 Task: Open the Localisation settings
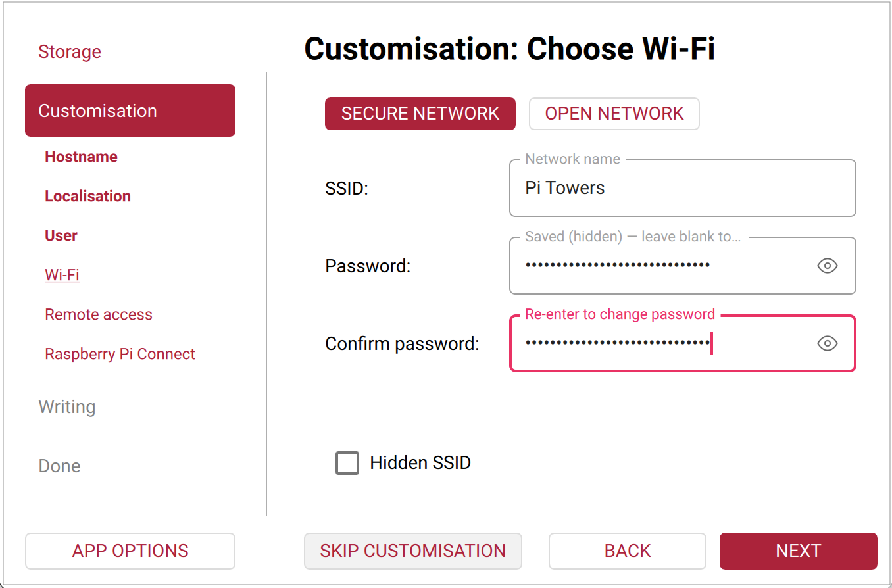(87, 195)
